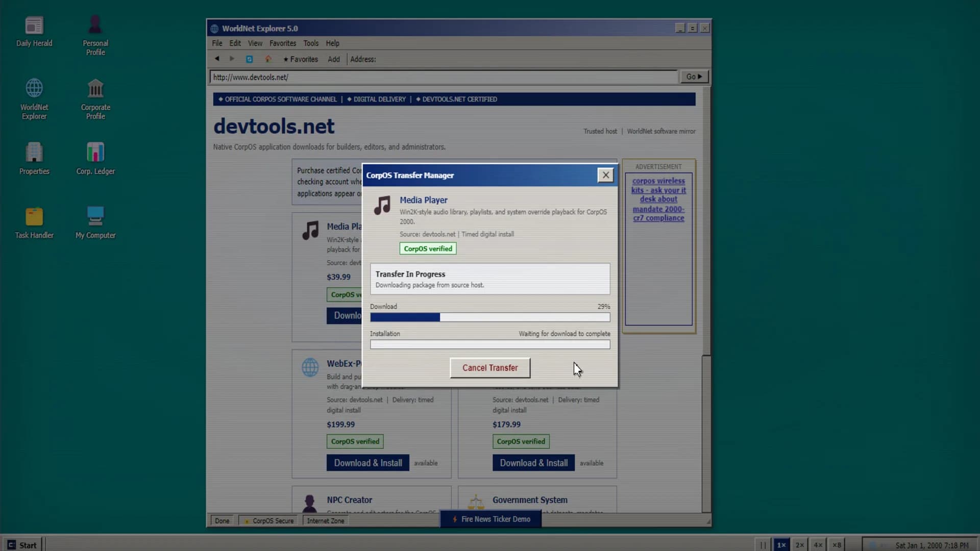Open the Help menu
Screen dimensions: 980x551
(333, 43)
